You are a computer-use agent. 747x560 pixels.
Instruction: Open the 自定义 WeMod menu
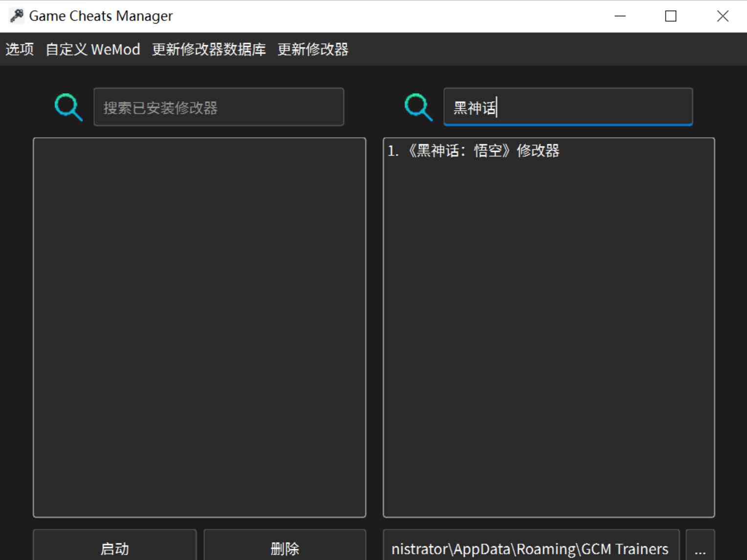93,49
